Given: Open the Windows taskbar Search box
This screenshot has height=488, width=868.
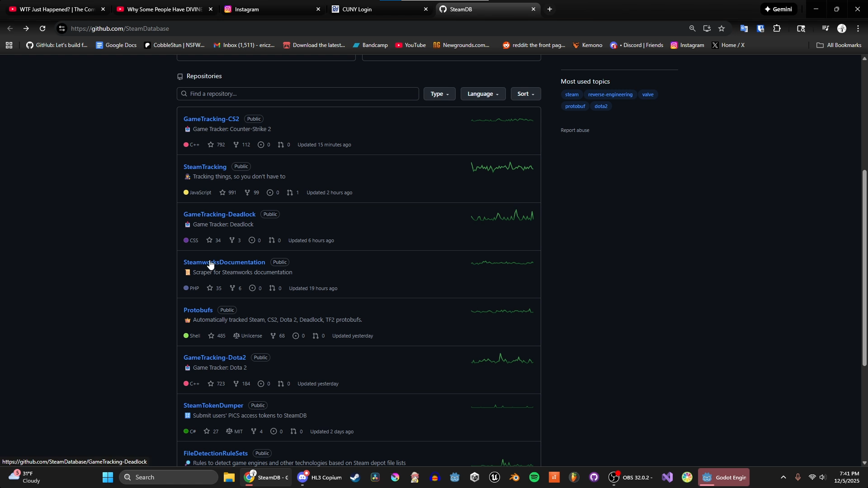Looking at the screenshot, I should point(169,477).
